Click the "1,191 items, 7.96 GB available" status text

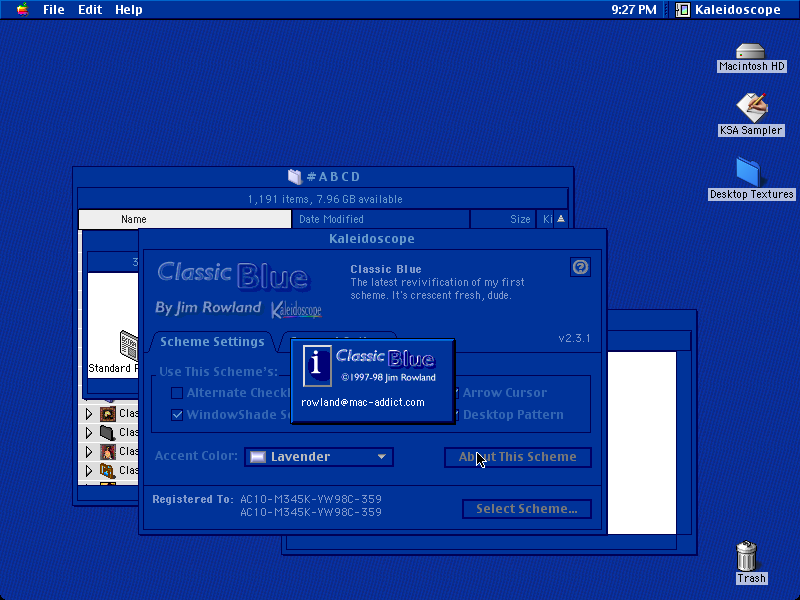click(x=325, y=199)
